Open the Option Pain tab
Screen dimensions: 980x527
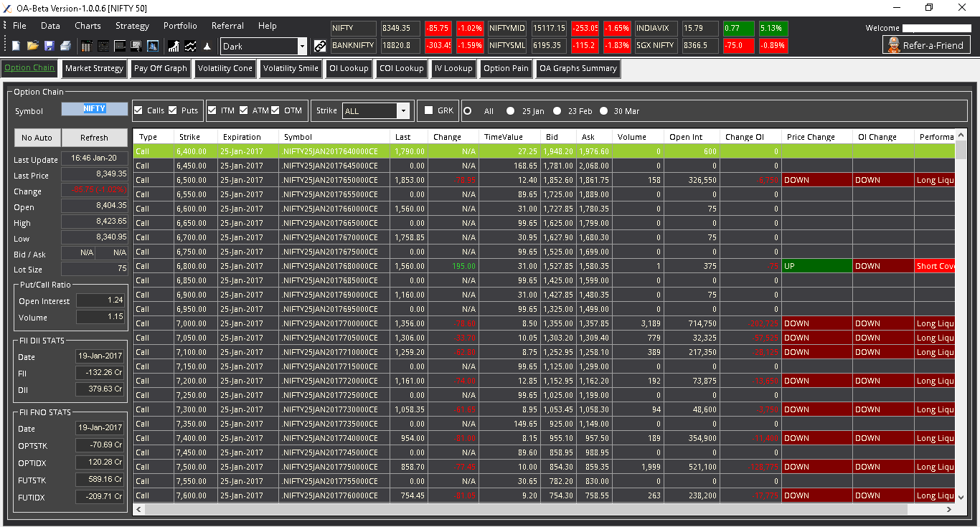click(506, 69)
